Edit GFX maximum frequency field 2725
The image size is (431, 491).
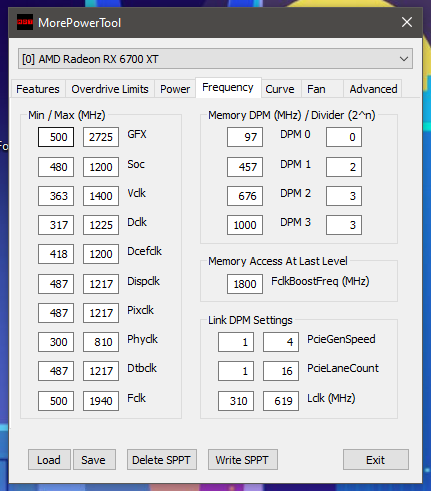[x=101, y=137]
